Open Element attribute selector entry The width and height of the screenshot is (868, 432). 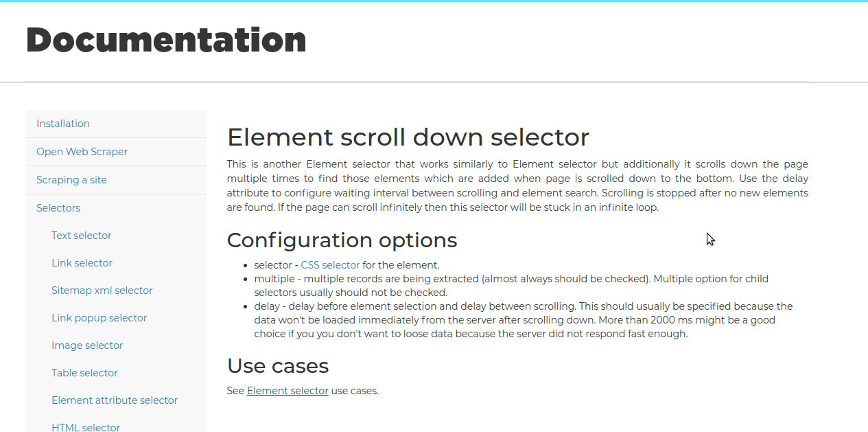pos(115,400)
